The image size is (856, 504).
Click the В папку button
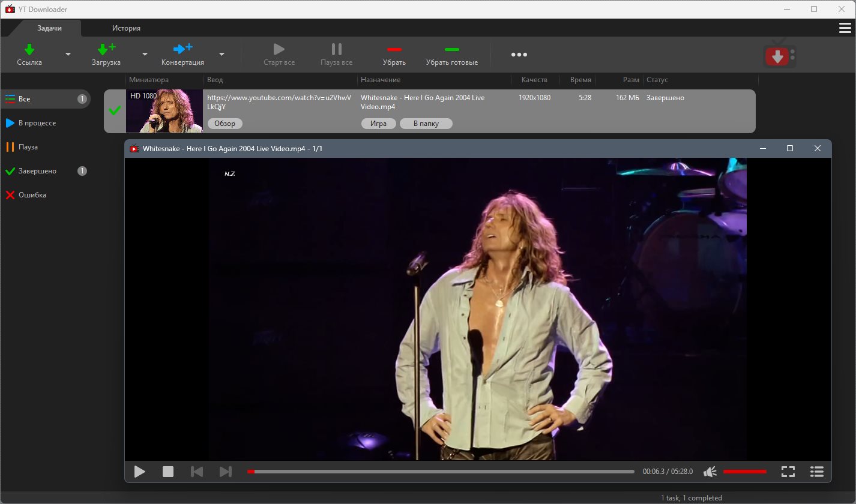pyautogui.click(x=426, y=124)
